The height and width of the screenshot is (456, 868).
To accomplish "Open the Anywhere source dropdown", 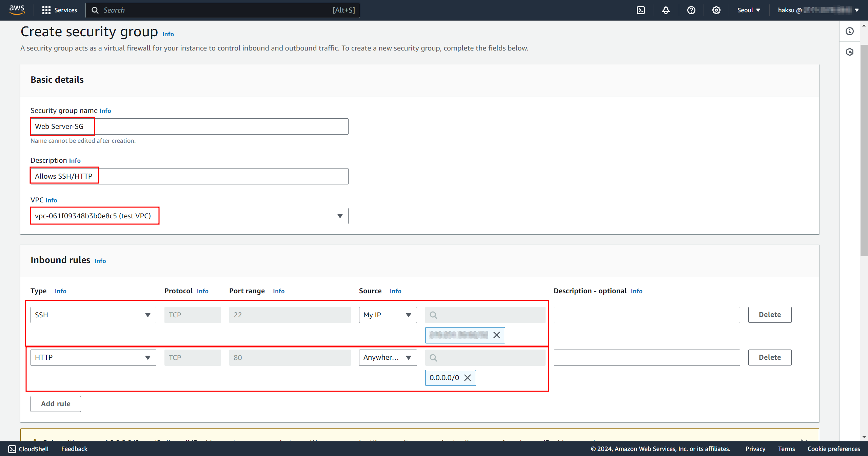I will pyautogui.click(x=388, y=358).
